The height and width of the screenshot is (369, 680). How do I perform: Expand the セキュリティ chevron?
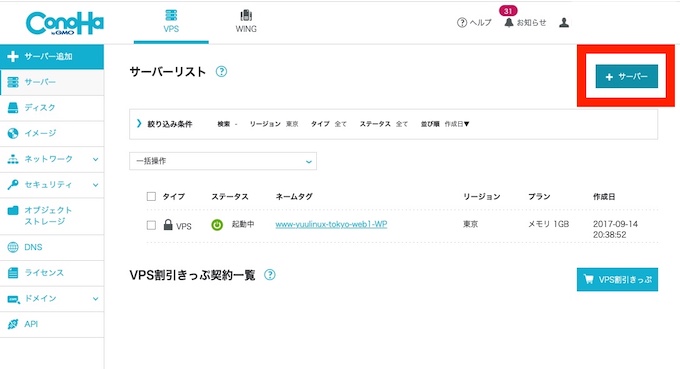point(95,185)
